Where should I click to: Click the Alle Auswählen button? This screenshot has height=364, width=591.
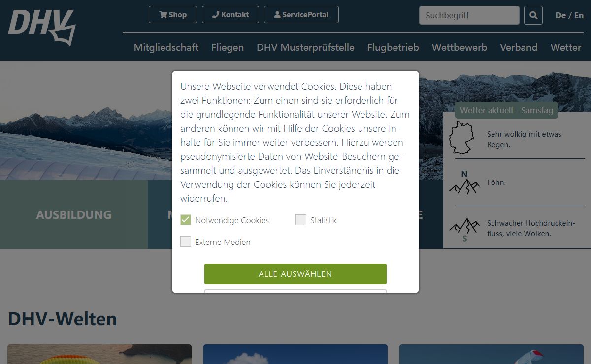tap(295, 274)
